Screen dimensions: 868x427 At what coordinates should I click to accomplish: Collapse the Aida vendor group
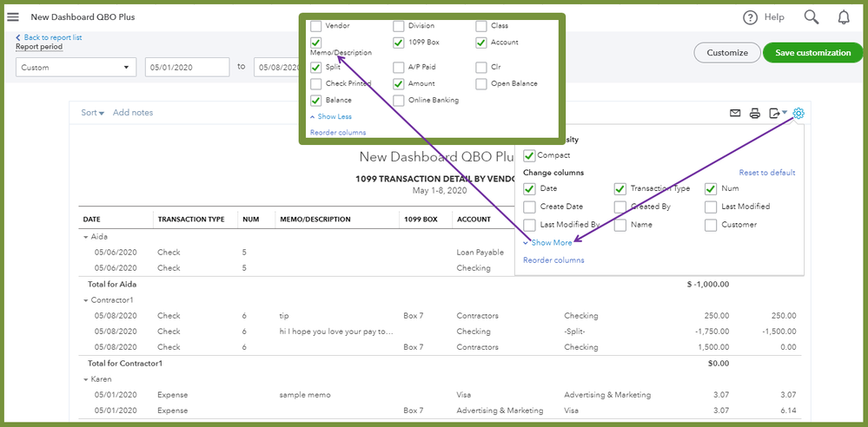[x=86, y=237]
